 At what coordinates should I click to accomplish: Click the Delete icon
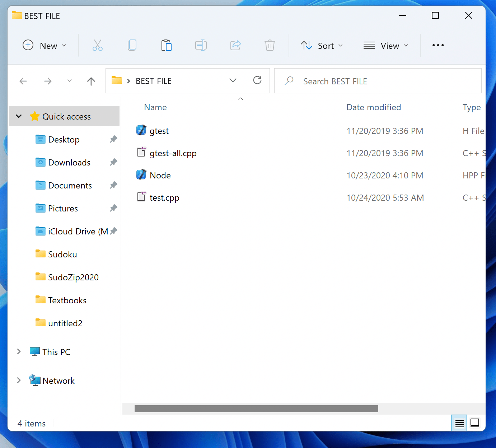click(270, 45)
